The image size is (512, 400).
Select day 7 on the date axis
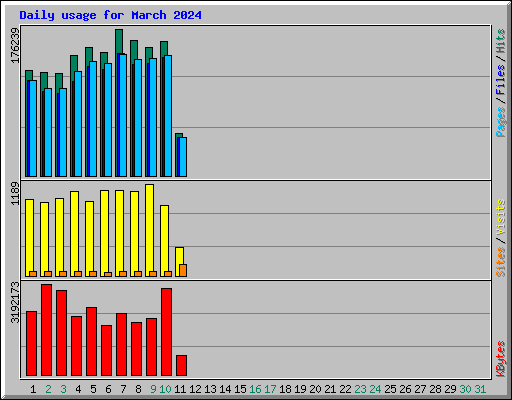coord(123,389)
